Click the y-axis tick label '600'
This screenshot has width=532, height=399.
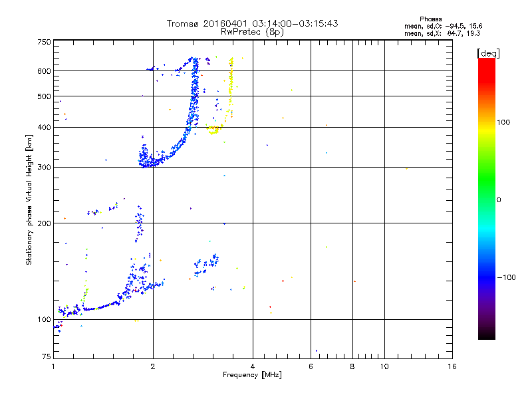tap(44, 71)
